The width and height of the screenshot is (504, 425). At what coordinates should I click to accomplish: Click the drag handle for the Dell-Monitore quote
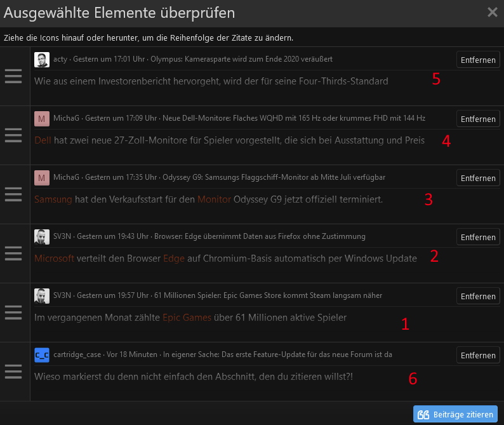tap(13, 135)
